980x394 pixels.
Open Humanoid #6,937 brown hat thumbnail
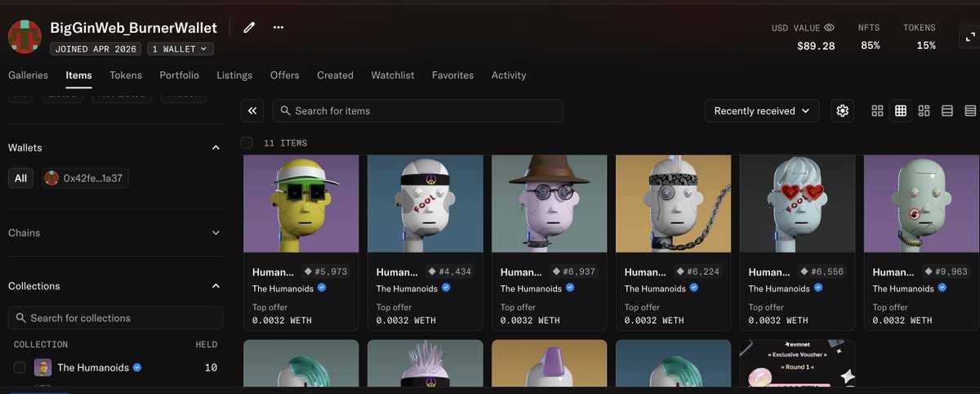[x=549, y=204]
